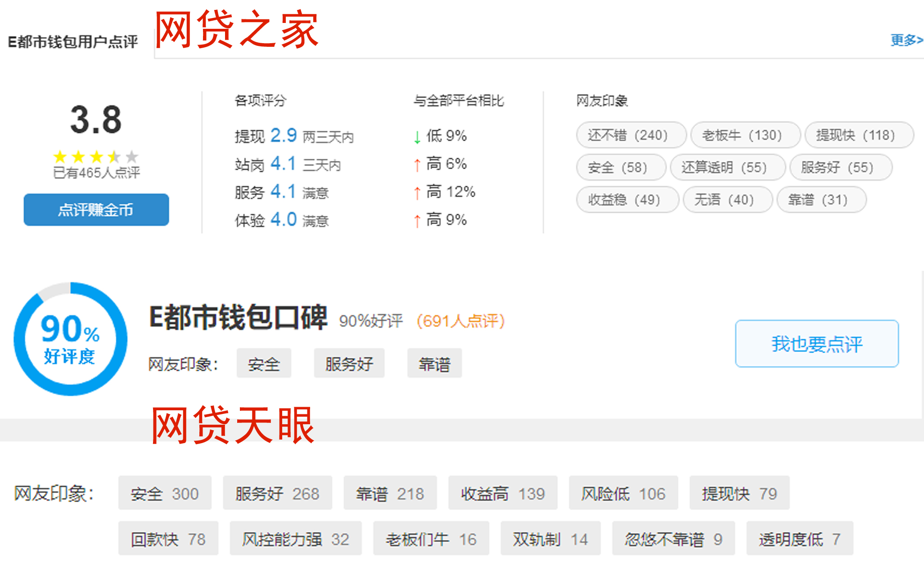This screenshot has height=579, width=924.
Task: Select the 提现快 (118) tag
Action: (x=859, y=135)
